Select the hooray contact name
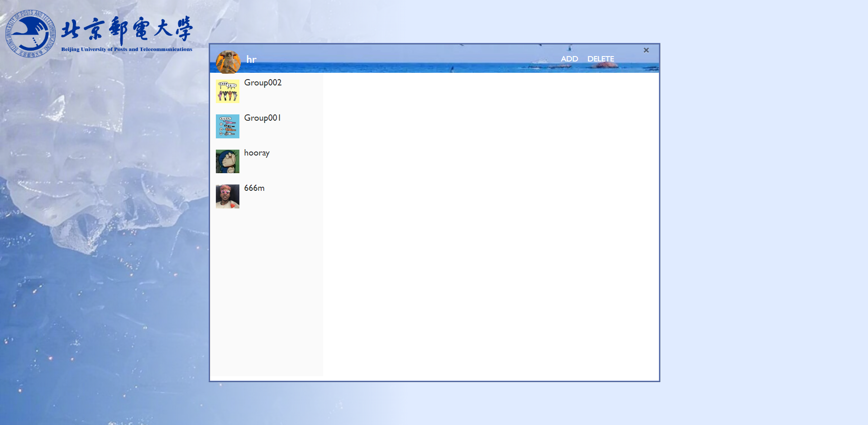 (x=257, y=153)
